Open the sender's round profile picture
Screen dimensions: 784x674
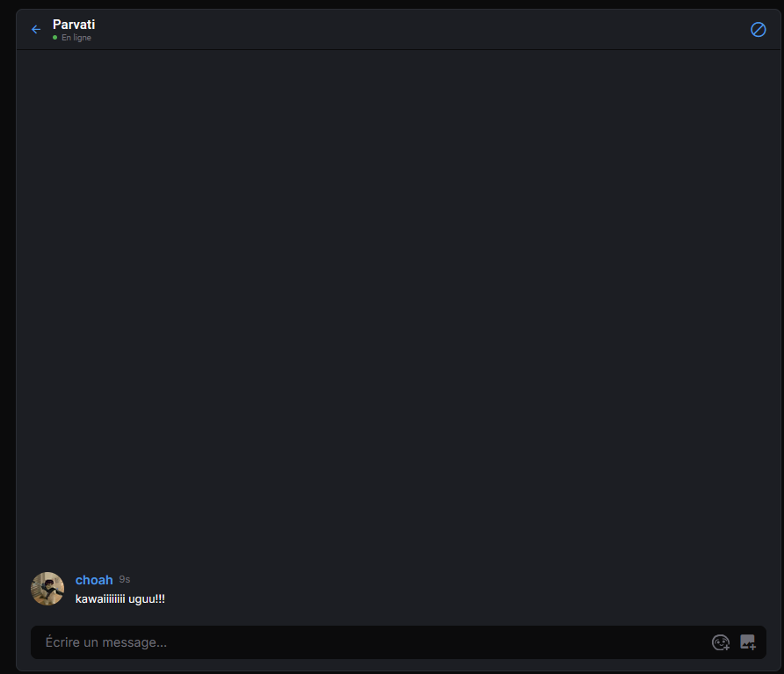tap(47, 589)
